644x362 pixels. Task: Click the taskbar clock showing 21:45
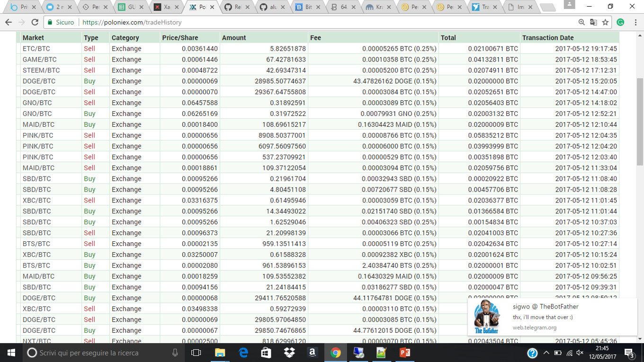[x=602, y=353]
